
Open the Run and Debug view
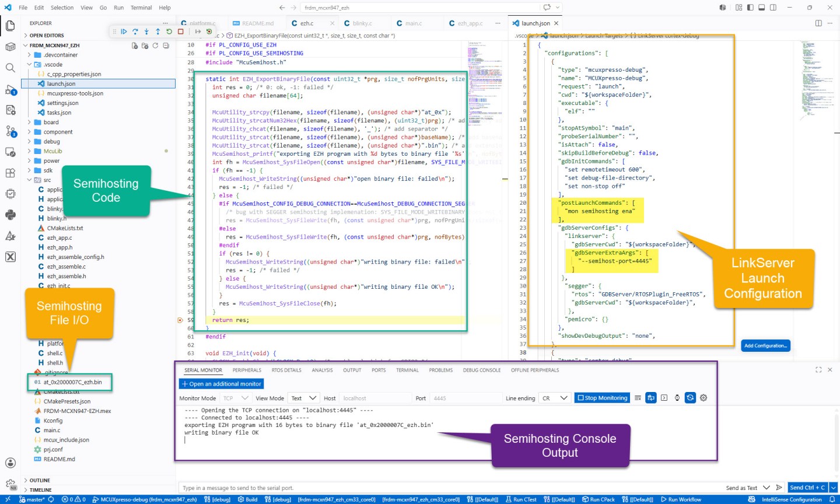point(10,89)
